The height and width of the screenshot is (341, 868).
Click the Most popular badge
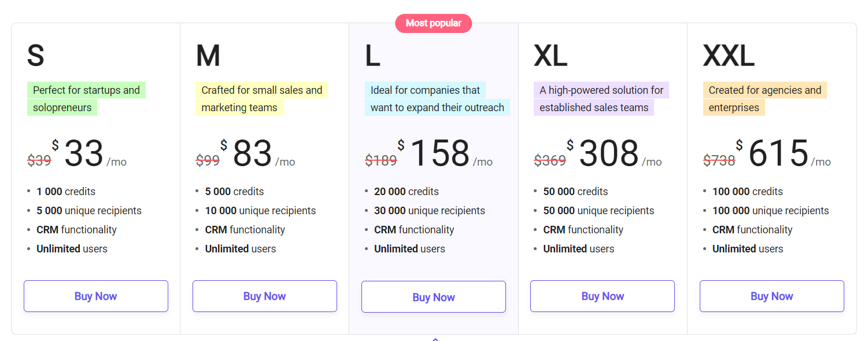pos(434,23)
